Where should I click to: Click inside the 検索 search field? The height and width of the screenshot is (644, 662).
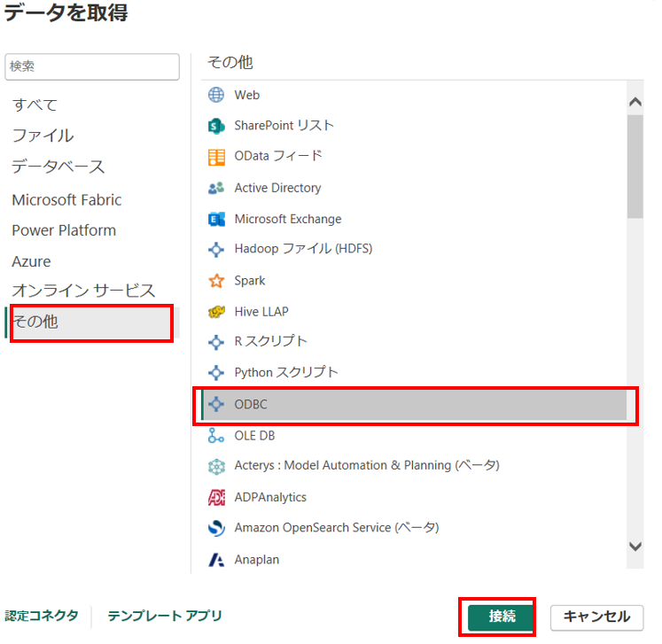click(92, 66)
